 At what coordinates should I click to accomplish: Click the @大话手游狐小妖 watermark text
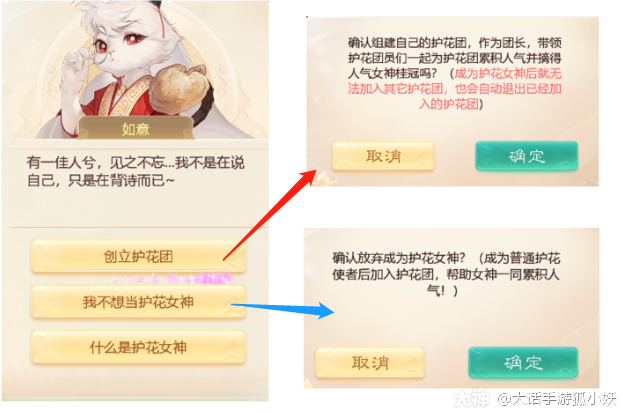(x=556, y=399)
